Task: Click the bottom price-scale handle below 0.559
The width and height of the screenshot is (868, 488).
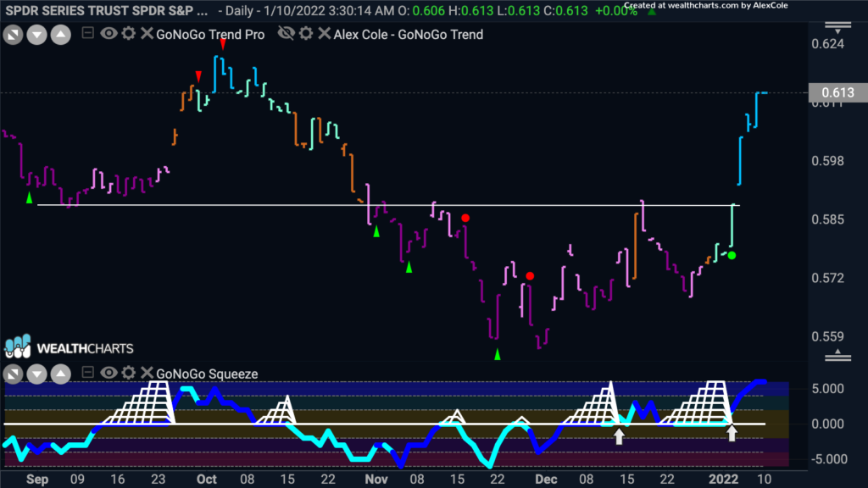Action: 838,356
